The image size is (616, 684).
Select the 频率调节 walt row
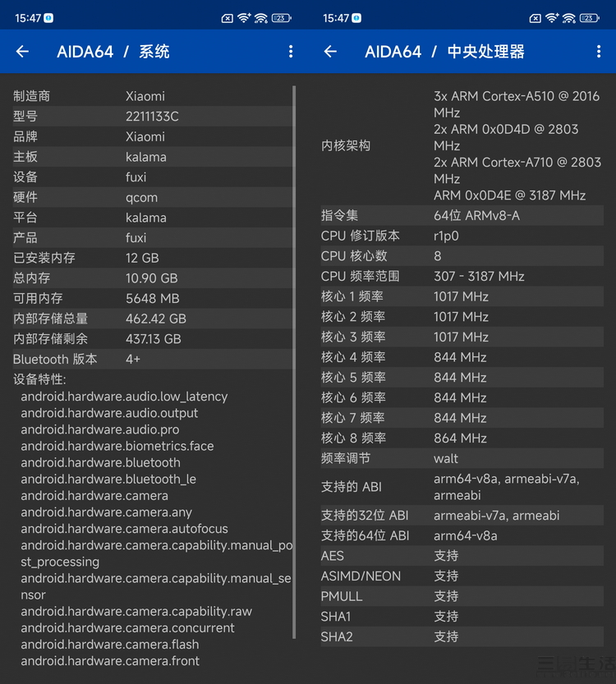[460, 458]
